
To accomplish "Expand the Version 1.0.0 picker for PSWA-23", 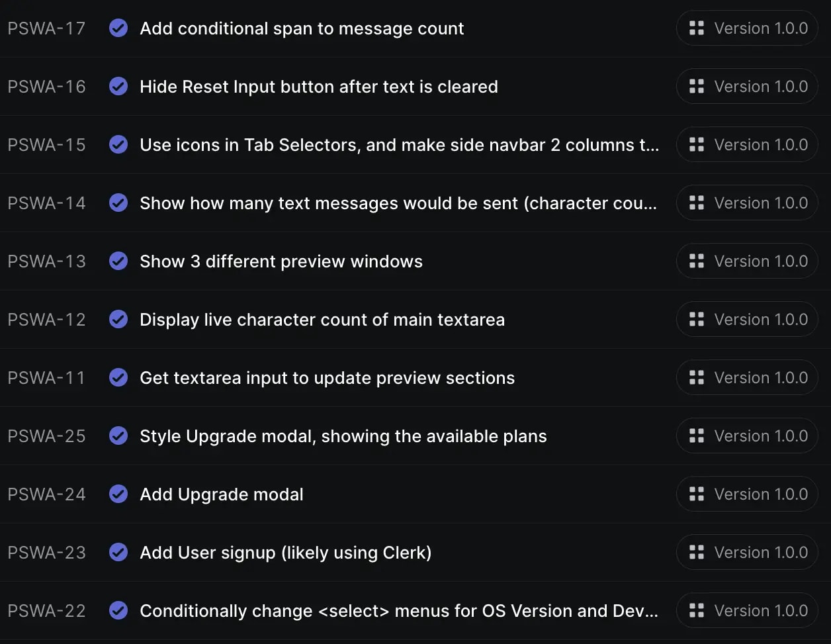I will tap(747, 553).
